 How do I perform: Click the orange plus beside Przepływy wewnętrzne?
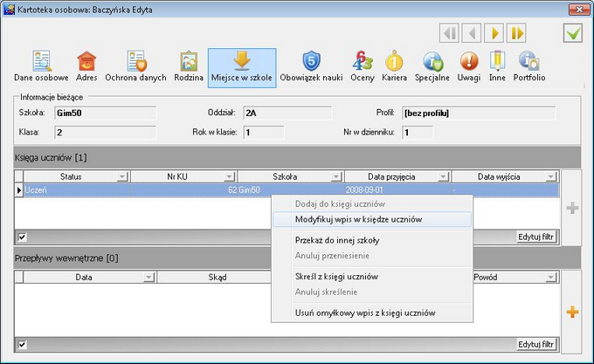[572, 312]
